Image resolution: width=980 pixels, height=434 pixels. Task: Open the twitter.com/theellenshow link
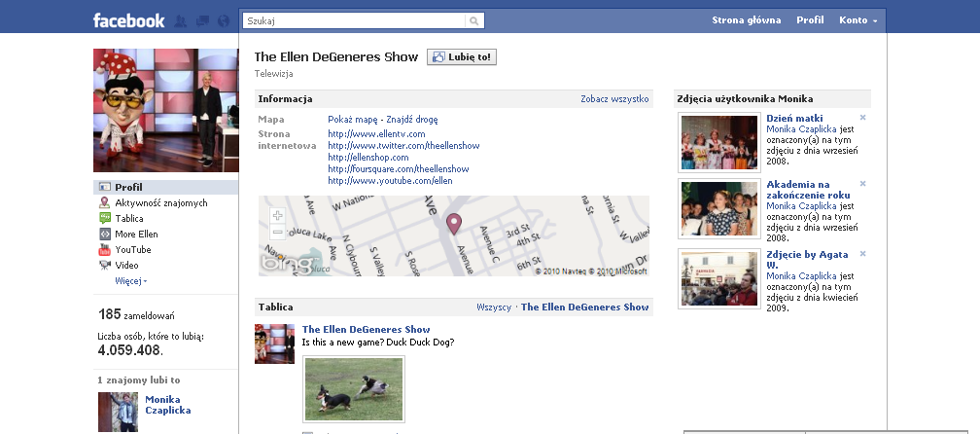(403, 146)
